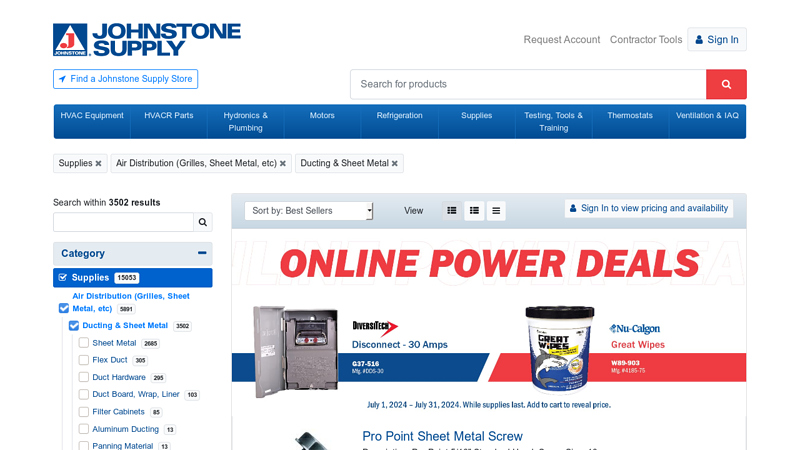
Task: Click the Sign In button
Action: pos(717,39)
